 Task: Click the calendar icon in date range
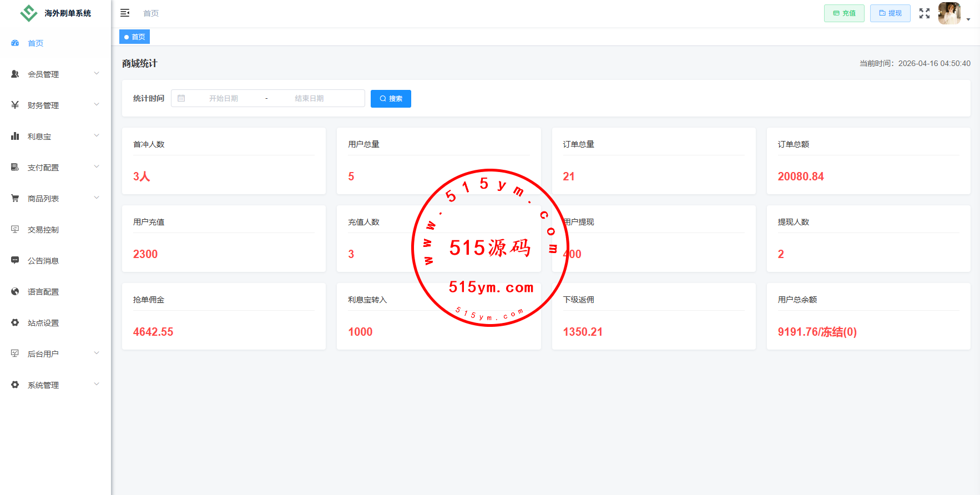click(181, 98)
